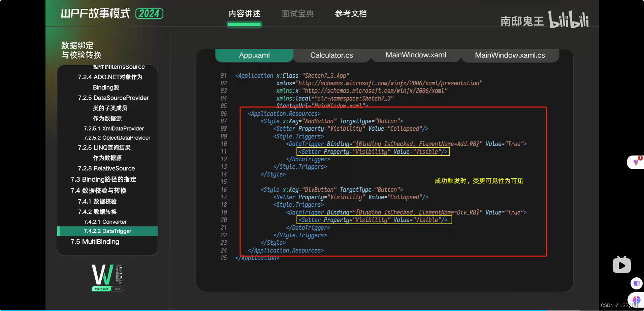Click the Sketch7_3.App x:Class code line

coord(292,76)
